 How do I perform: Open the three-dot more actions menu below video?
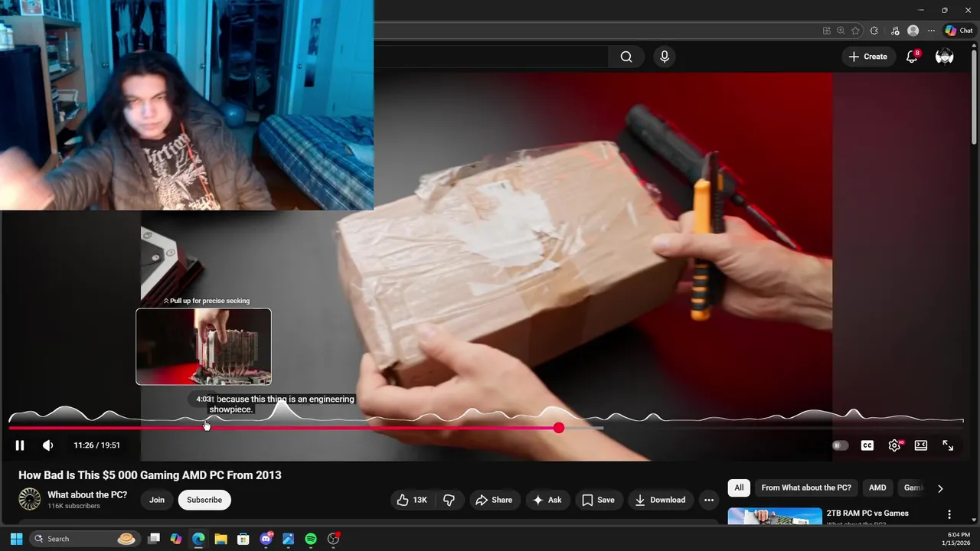[x=709, y=500]
